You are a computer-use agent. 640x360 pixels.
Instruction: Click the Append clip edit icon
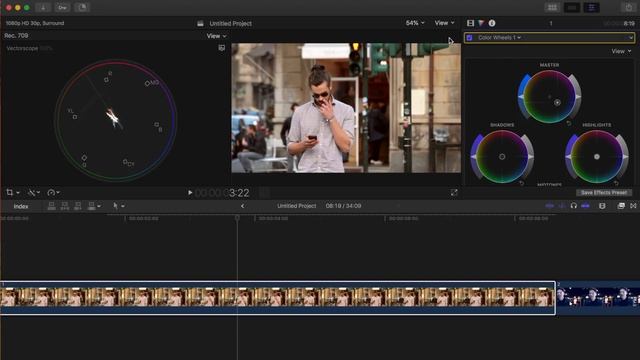(x=78, y=206)
